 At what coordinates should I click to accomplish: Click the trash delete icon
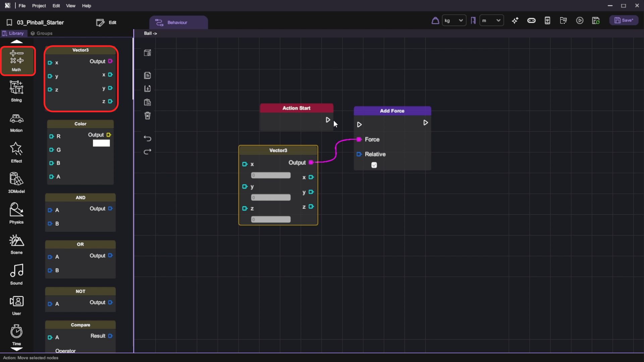(x=148, y=116)
